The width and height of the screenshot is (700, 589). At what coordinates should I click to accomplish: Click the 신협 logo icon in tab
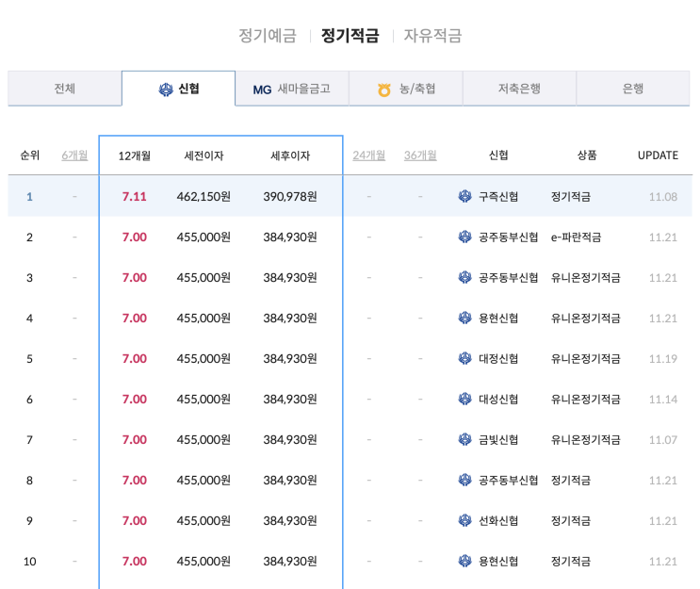pyautogui.click(x=166, y=90)
